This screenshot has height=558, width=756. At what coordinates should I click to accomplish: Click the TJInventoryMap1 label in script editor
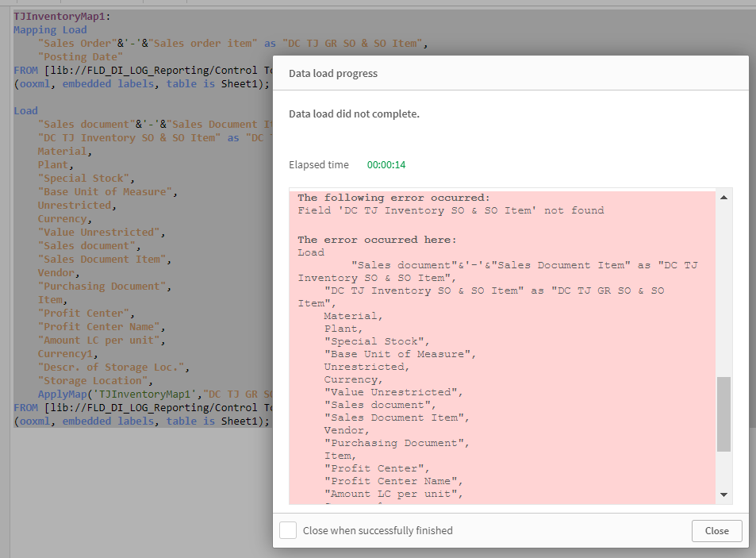click(x=62, y=16)
